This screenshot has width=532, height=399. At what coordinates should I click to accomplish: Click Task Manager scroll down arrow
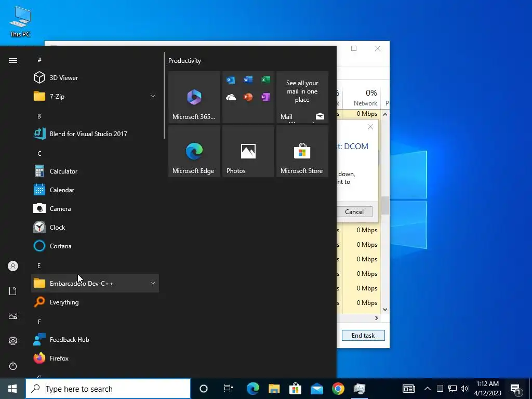coord(385,310)
